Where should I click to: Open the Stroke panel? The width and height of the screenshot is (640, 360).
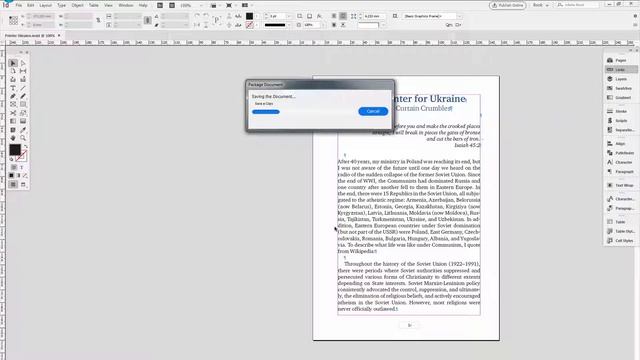(x=620, y=111)
